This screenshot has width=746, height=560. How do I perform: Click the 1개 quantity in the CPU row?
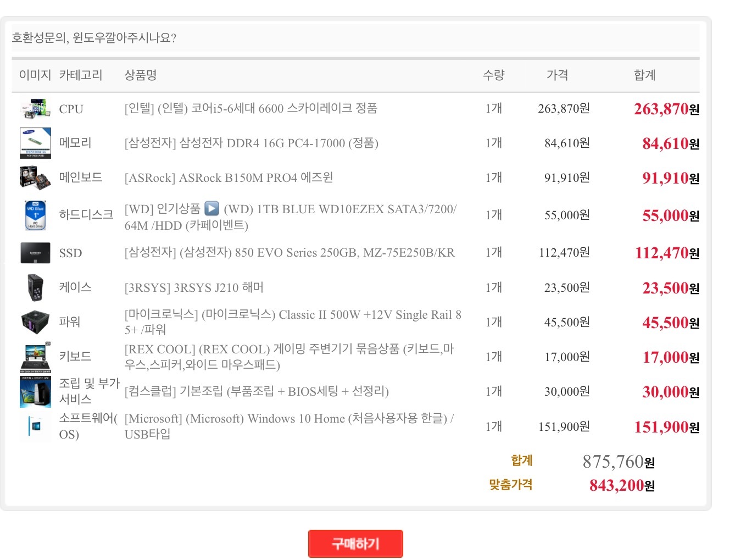493,108
